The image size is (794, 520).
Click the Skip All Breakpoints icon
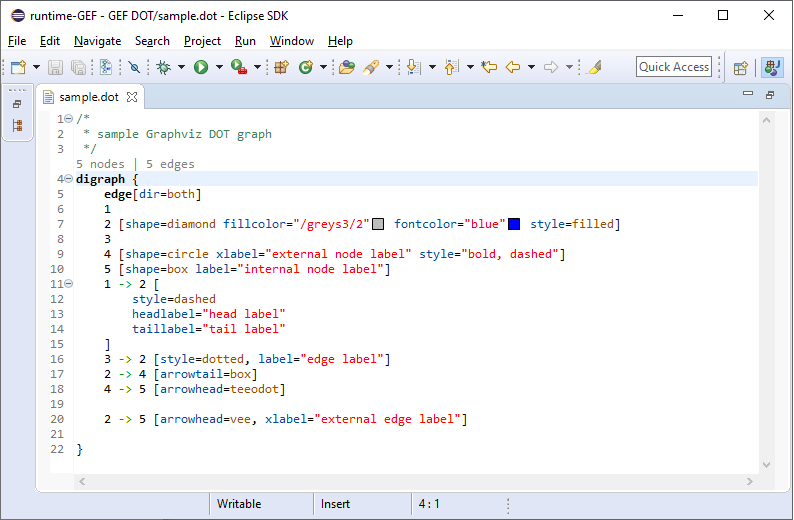(134, 67)
